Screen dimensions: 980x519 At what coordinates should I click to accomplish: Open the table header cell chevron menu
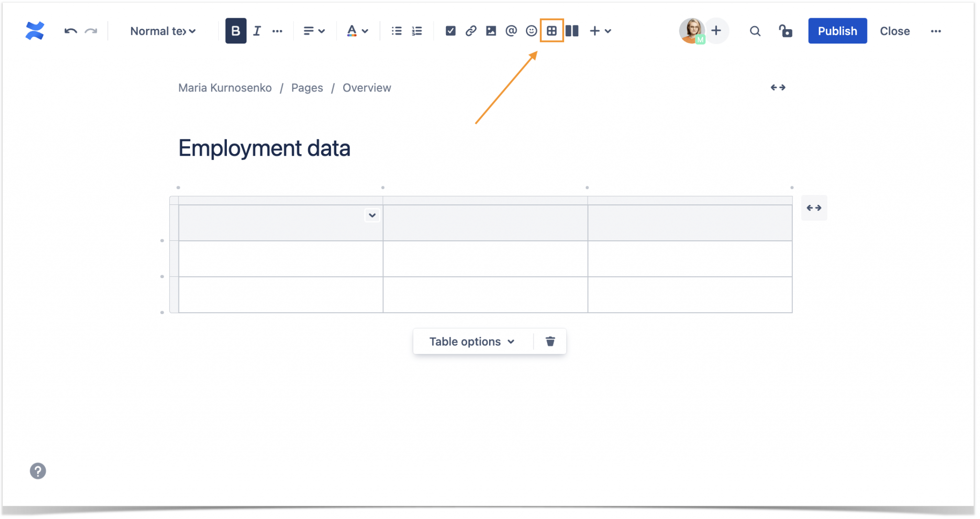pos(372,215)
